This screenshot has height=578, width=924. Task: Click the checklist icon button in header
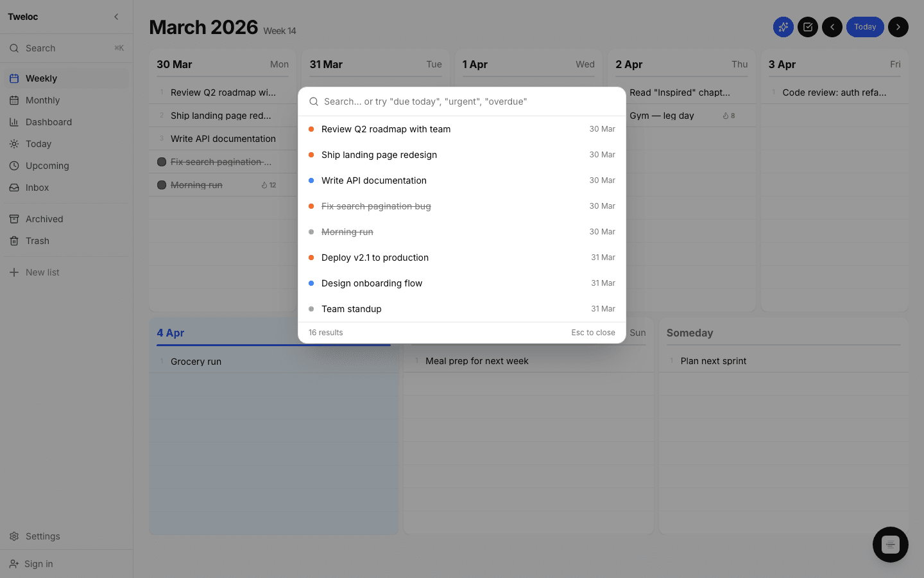(x=808, y=27)
